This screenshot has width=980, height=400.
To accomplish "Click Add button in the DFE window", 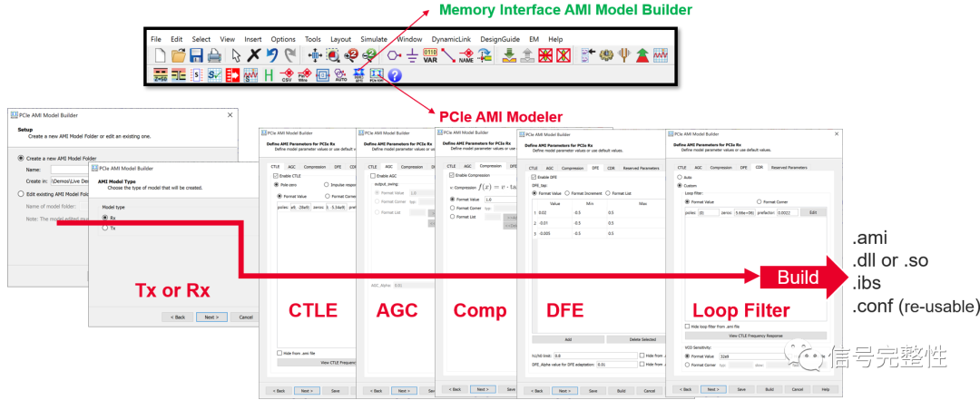I will (x=567, y=339).
